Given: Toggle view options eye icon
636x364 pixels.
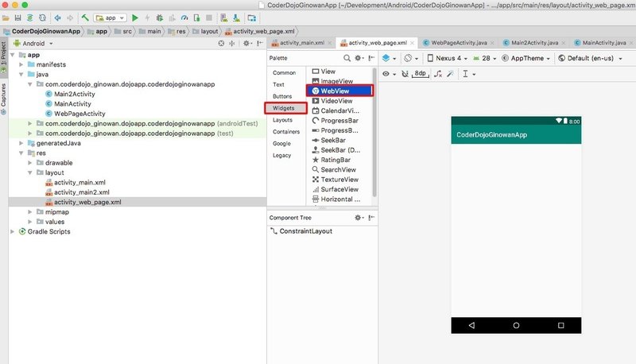Looking at the screenshot, I should (x=389, y=74).
